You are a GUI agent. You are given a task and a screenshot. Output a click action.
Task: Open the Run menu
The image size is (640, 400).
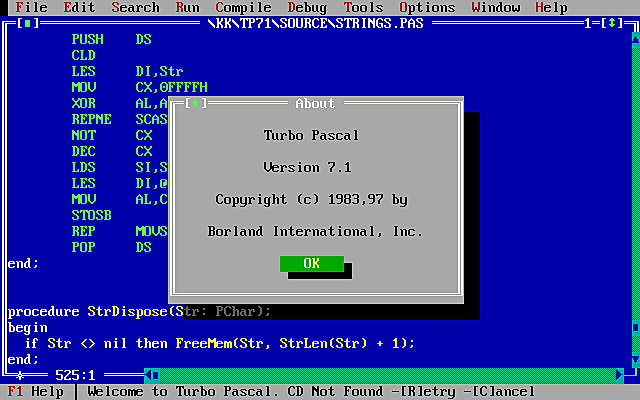187,7
